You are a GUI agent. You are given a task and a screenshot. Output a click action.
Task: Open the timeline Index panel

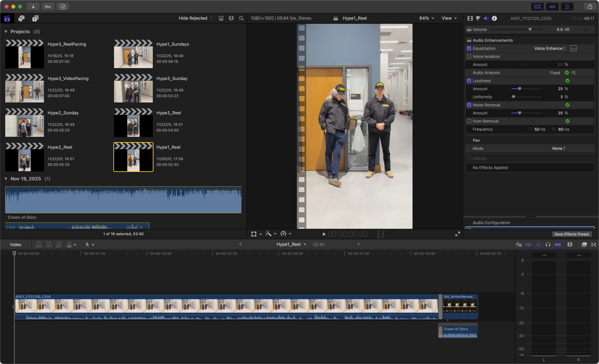tap(15, 244)
